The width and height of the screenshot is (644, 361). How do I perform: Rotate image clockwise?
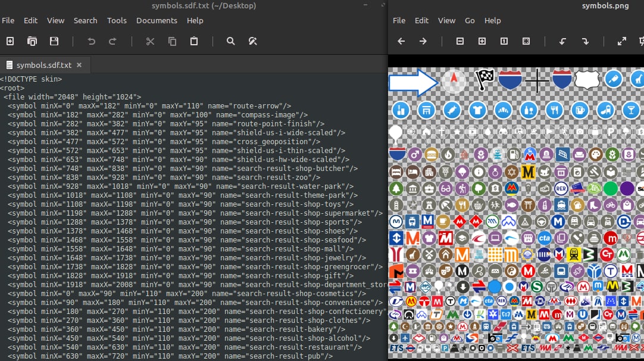click(x=585, y=41)
